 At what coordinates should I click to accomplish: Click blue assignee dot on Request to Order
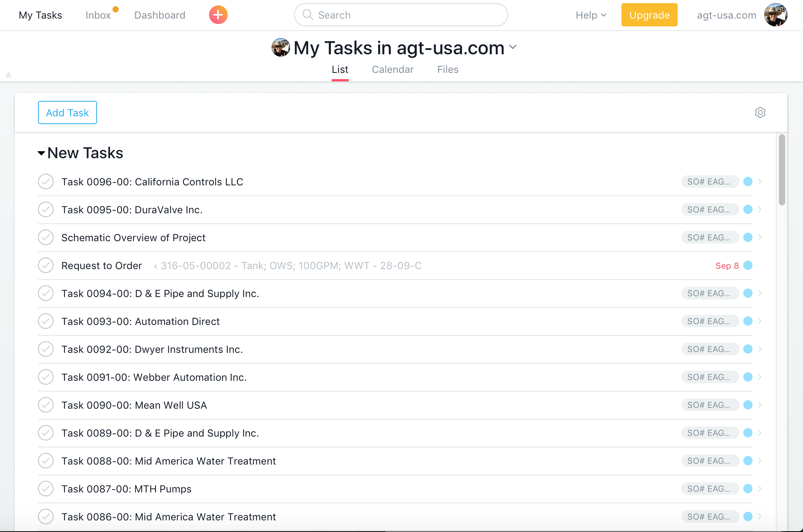[748, 265]
